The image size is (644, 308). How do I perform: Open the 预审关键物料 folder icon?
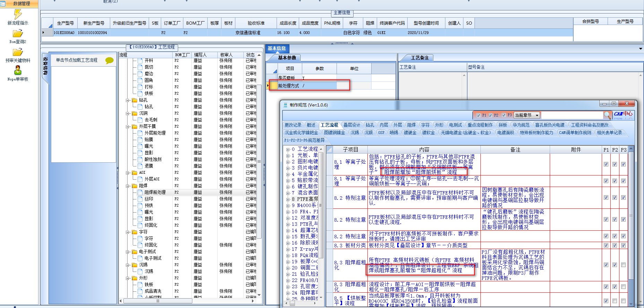pyautogui.click(x=18, y=52)
